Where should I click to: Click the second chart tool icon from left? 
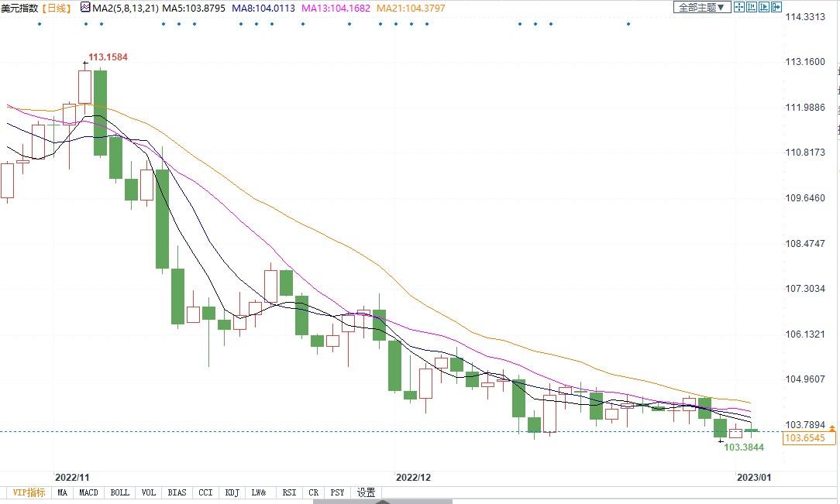tap(752, 7)
